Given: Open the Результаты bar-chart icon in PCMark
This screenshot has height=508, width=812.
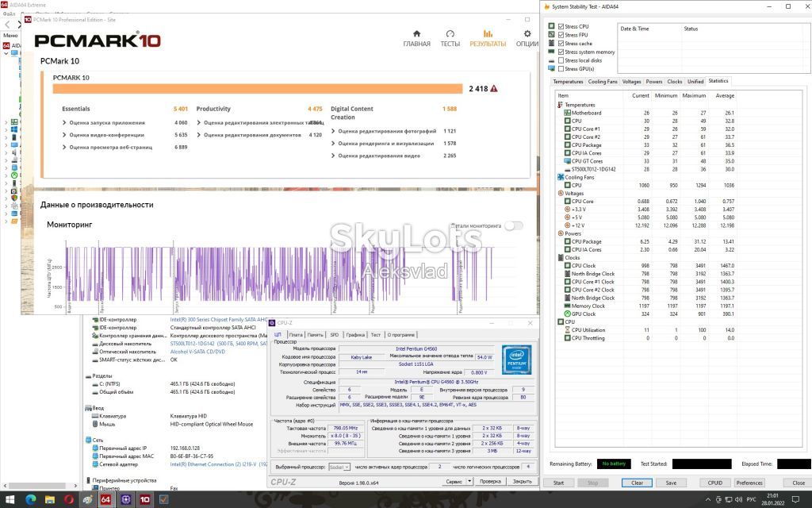Looking at the screenshot, I should click(x=488, y=34).
